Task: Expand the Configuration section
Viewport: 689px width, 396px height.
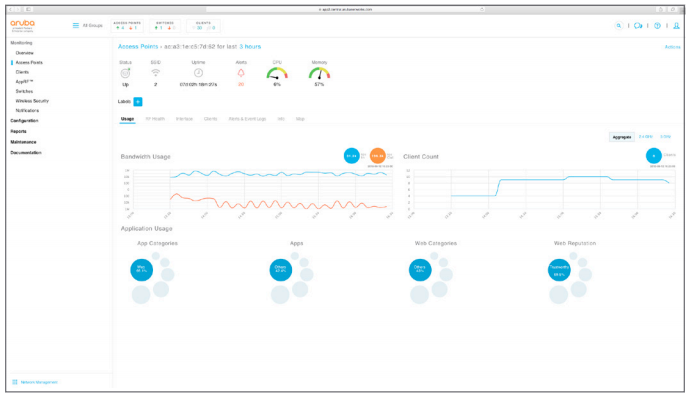Action: tap(24, 121)
